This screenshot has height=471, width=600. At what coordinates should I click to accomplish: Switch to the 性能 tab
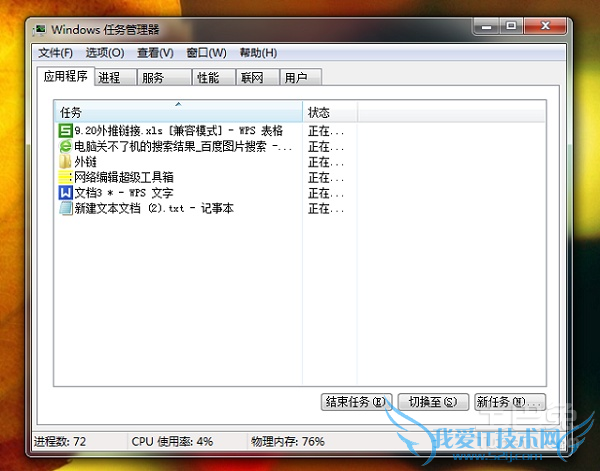pos(214,78)
